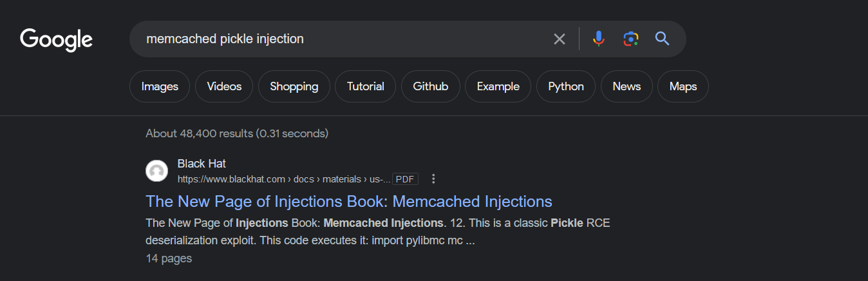Apply the Python search chip
This screenshot has height=281, width=868.
pyautogui.click(x=566, y=86)
